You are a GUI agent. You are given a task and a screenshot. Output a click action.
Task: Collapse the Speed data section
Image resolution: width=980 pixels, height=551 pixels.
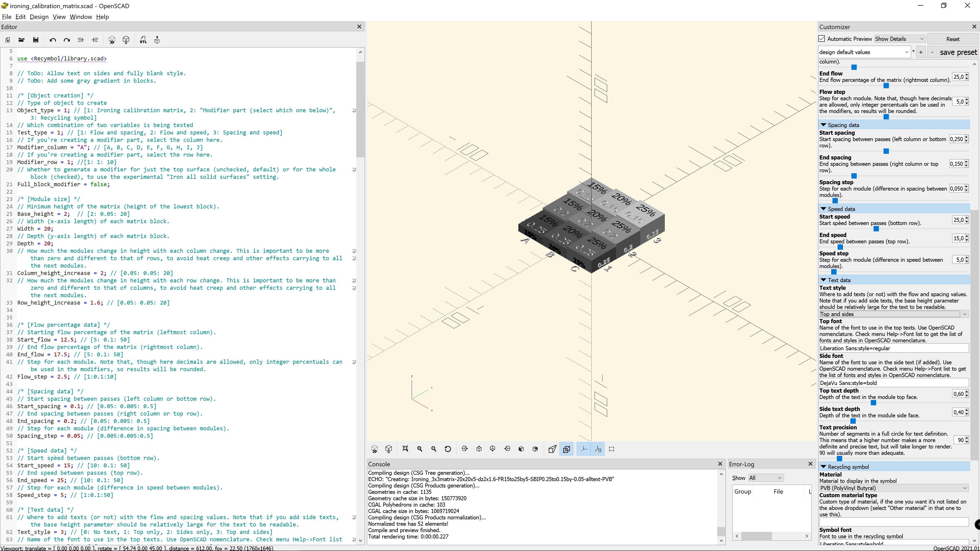point(824,209)
